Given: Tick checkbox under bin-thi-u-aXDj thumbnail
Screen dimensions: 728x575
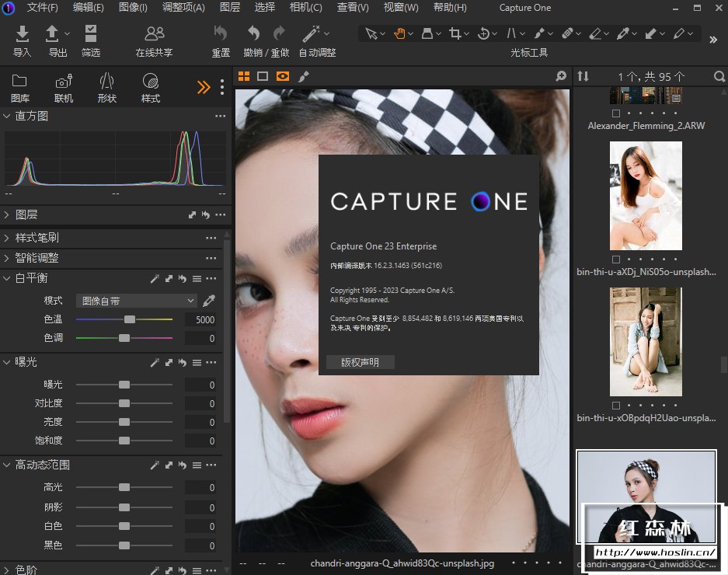Looking at the screenshot, I should point(615,260).
